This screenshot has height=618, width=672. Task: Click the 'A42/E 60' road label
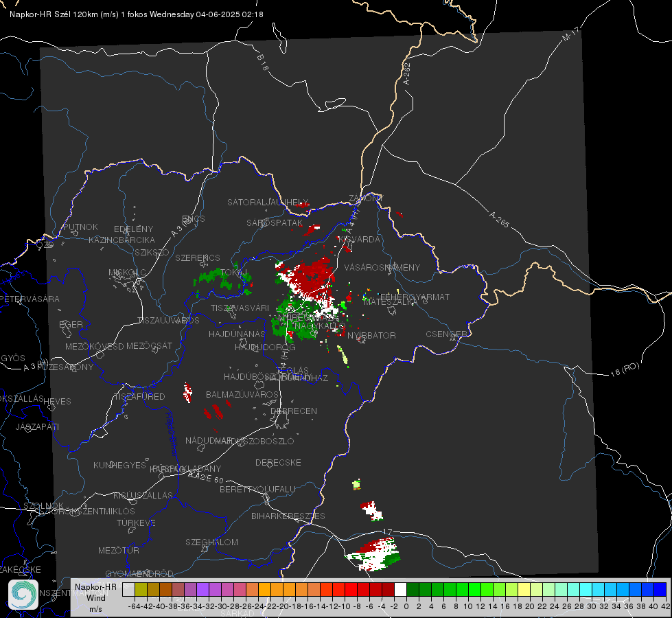(206, 477)
